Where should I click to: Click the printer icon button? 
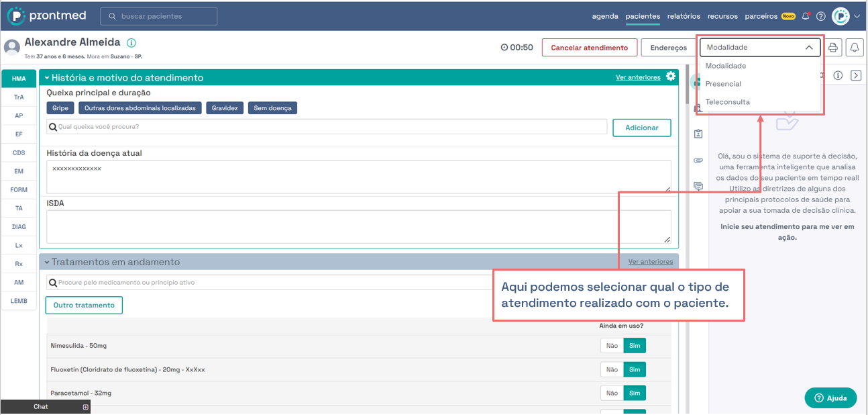(x=833, y=48)
